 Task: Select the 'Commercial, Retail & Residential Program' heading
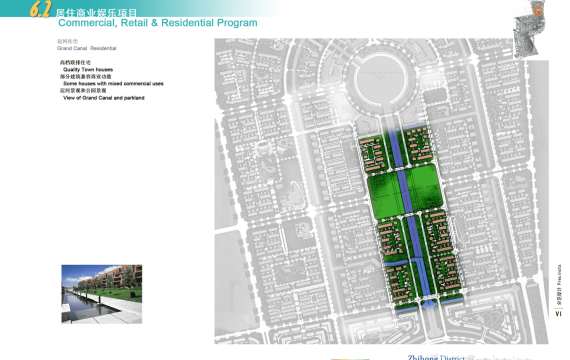tap(158, 23)
